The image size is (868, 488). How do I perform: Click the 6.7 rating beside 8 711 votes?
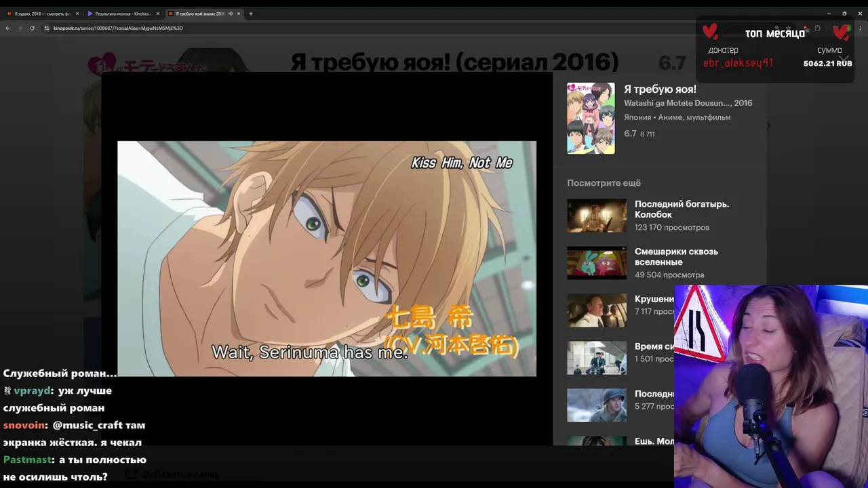630,134
